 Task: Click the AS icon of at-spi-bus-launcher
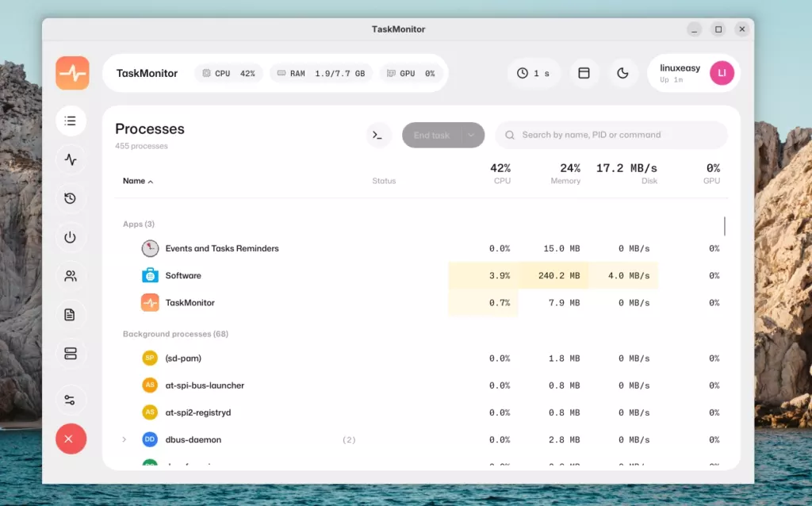pyautogui.click(x=150, y=385)
